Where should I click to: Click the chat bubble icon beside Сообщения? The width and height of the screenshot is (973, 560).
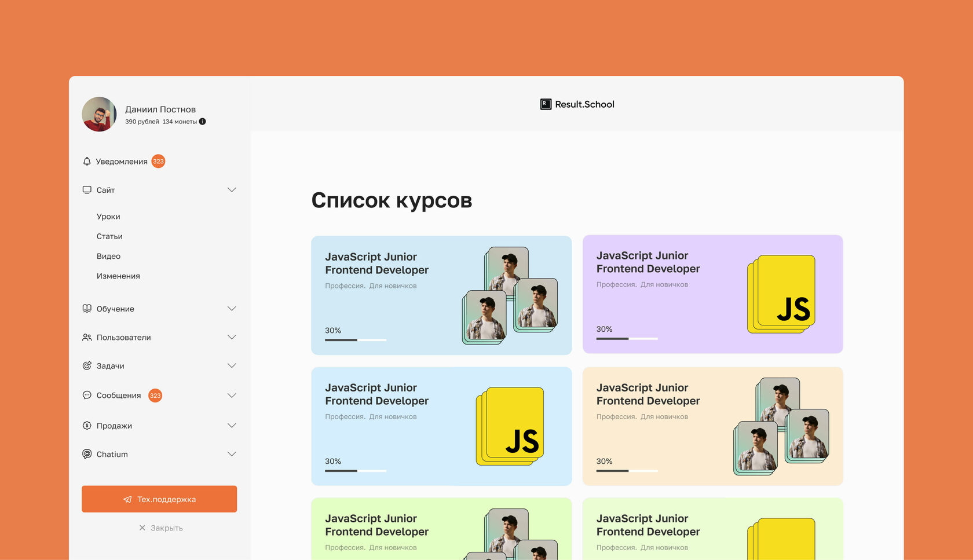point(87,395)
